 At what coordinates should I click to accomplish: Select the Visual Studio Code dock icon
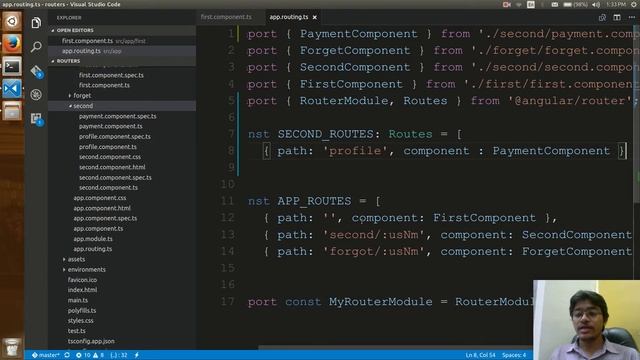point(12,89)
